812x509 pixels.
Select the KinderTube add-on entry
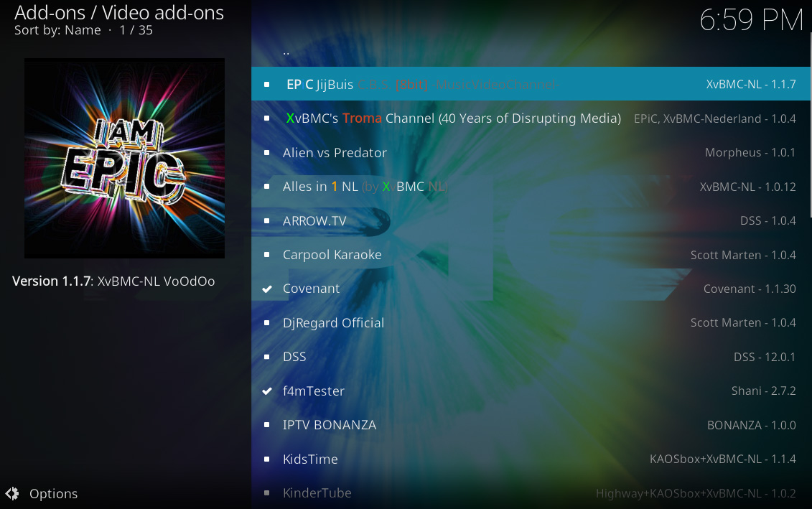[531, 493]
